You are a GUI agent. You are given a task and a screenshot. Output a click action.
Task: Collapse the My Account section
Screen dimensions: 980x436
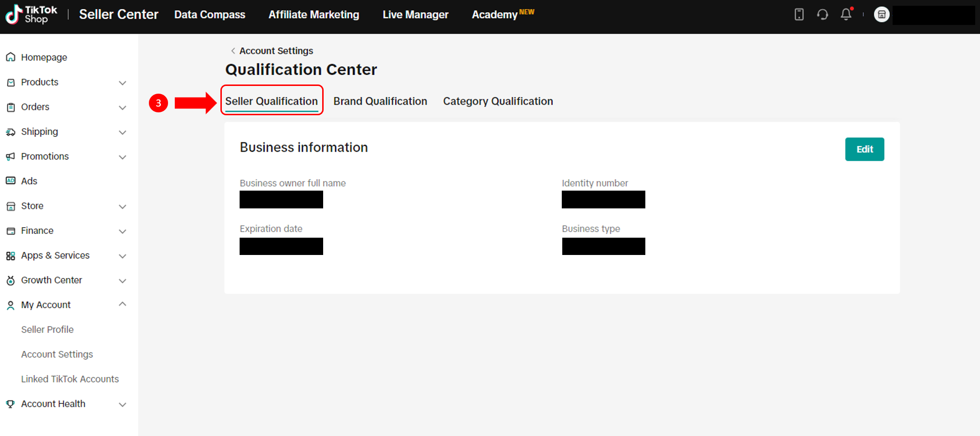[122, 304]
